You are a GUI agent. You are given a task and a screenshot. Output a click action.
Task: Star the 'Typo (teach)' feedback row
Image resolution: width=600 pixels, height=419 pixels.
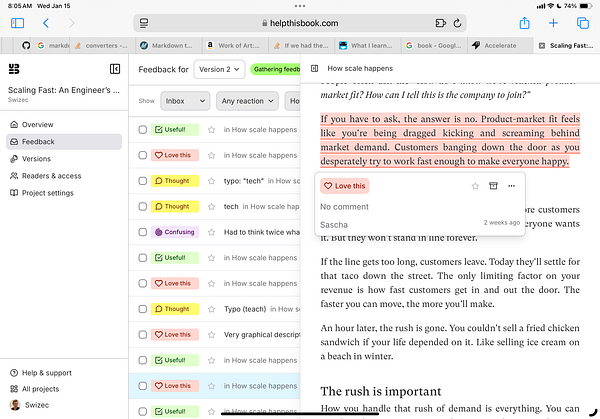click(x=211, y=309)
